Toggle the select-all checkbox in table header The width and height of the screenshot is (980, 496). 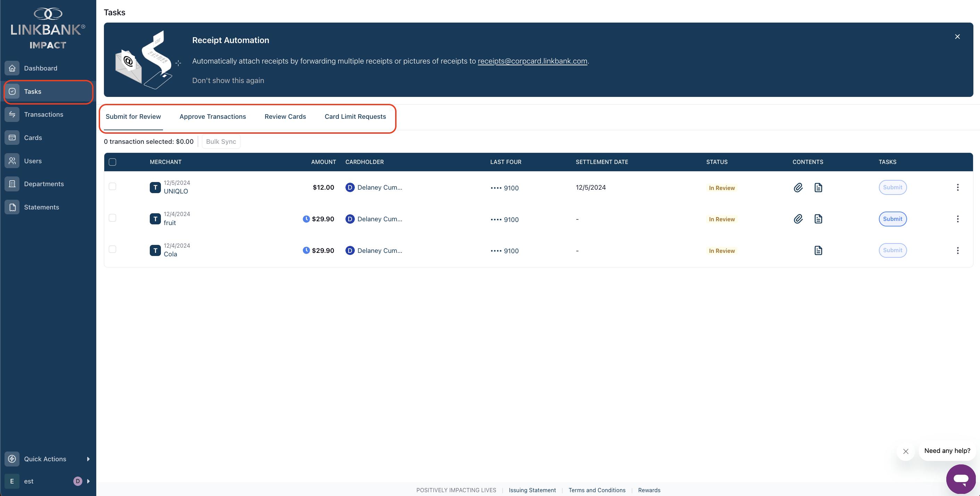point(113,162)
